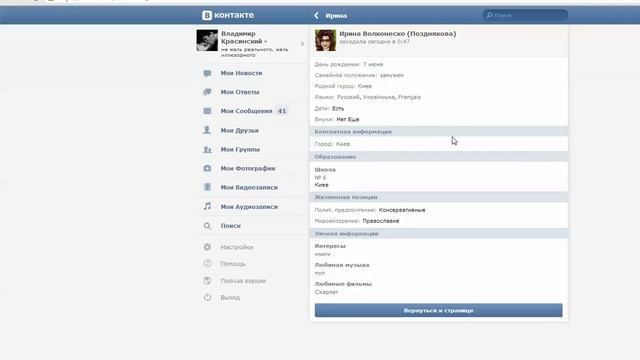Screen dimensions: 640x360
Task: Click the Консервативные political preference
Action: coord(402,210)
